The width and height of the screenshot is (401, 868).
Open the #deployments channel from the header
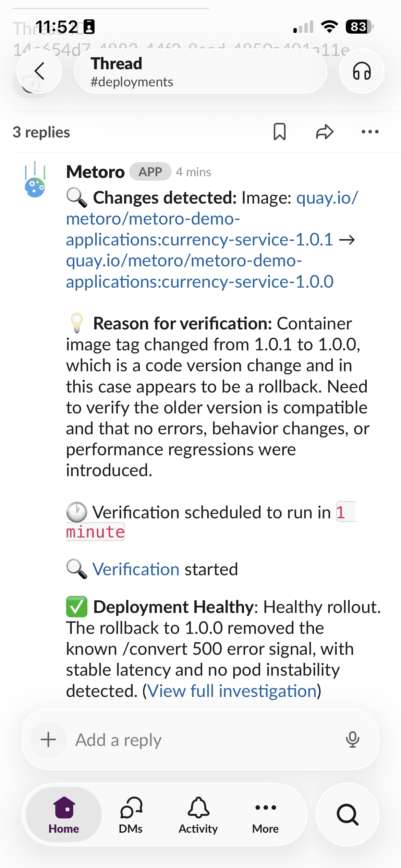click(x=132, y=82)
